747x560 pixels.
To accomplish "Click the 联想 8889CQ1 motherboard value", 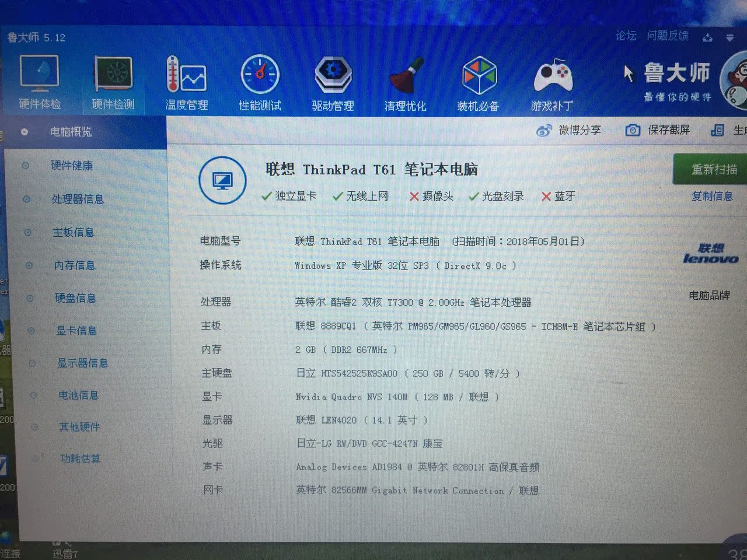I will point(476,327).
